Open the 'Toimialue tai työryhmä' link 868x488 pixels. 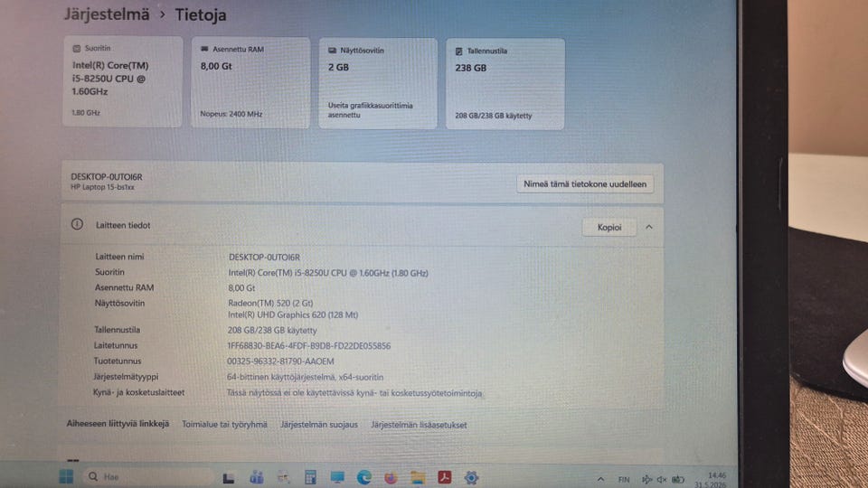[225, 425]
